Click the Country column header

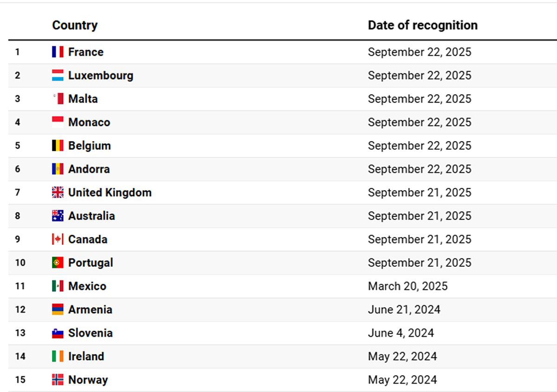point(75,25)
